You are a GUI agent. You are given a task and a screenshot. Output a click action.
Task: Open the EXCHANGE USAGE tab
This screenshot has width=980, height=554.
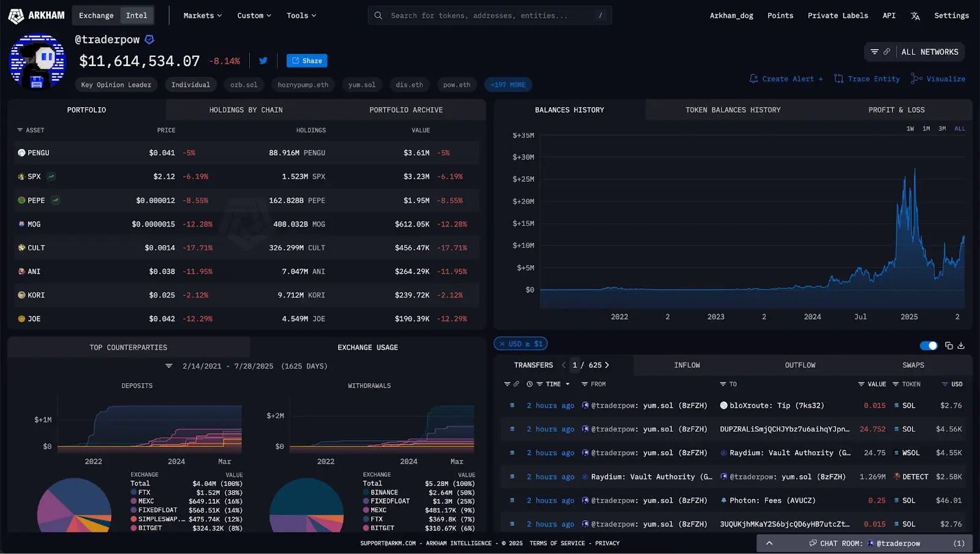point(367,348)
